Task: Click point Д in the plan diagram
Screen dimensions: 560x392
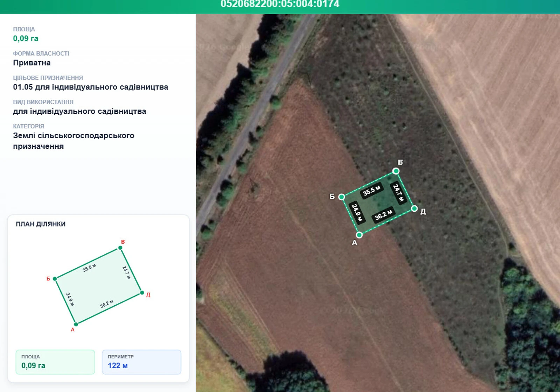Action: coord(142,293)
